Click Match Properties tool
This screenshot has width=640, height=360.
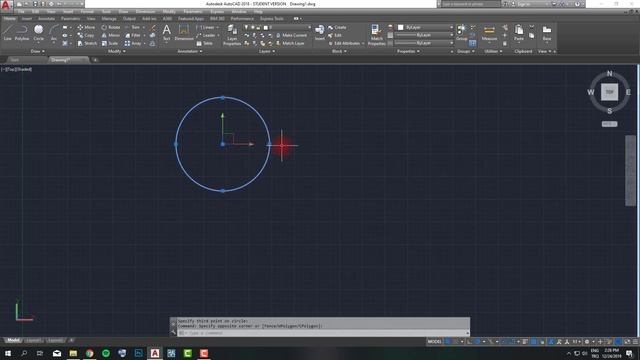pyautogui.click(x=376, y=35)
